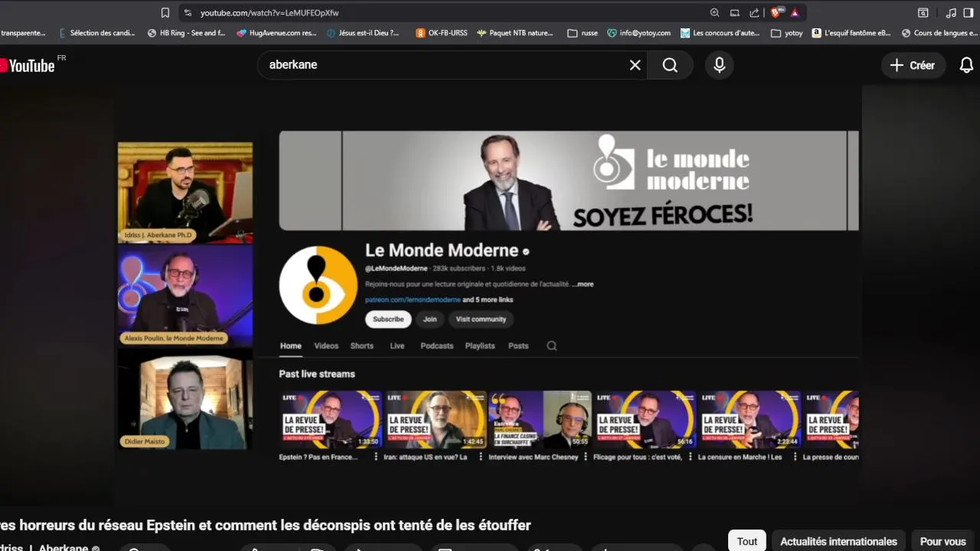Viewport: 980px width, 551px height.
Task: Click the YouTube search magnifier button
Action: tap(670, 65)
